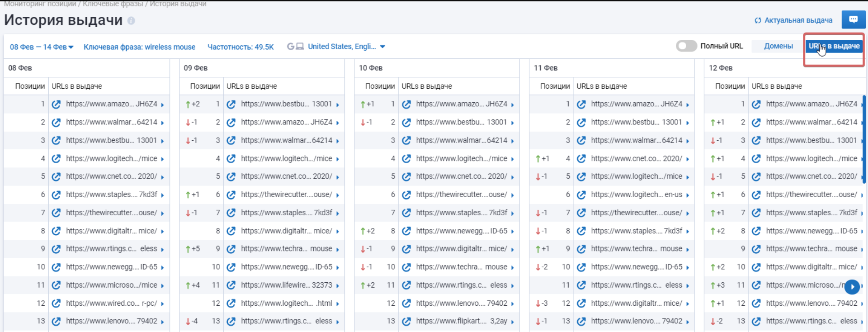Screen dimensions: 868x332
Task: Click the Google desktop search engine icon
Action: [295, 47]
